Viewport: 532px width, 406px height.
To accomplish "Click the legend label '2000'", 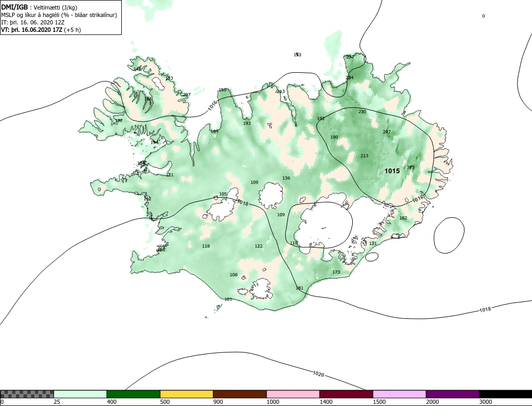I will (432, 402).
